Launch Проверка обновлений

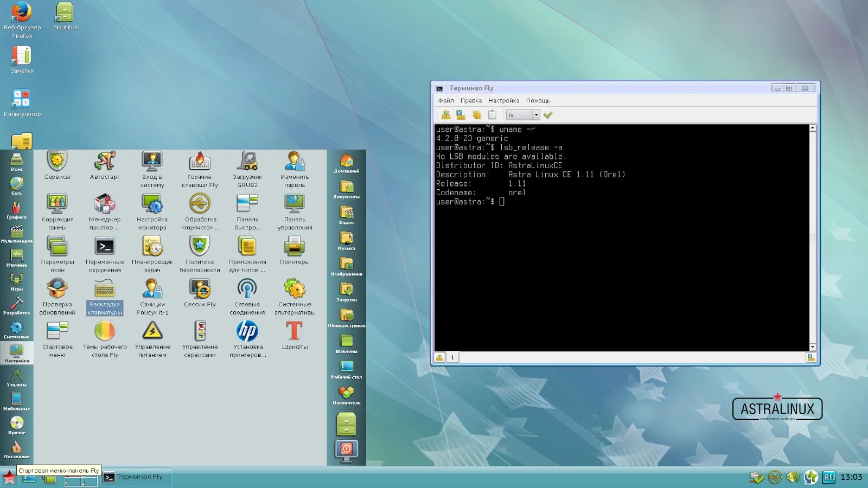(57, 297)
